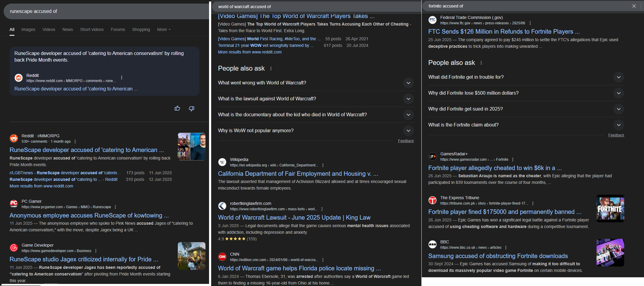The width and height of the screenshot is (644, 286).
Task: Open three-dot menu for robertkinglawfirm.com result
Action: tap(322, 209)
